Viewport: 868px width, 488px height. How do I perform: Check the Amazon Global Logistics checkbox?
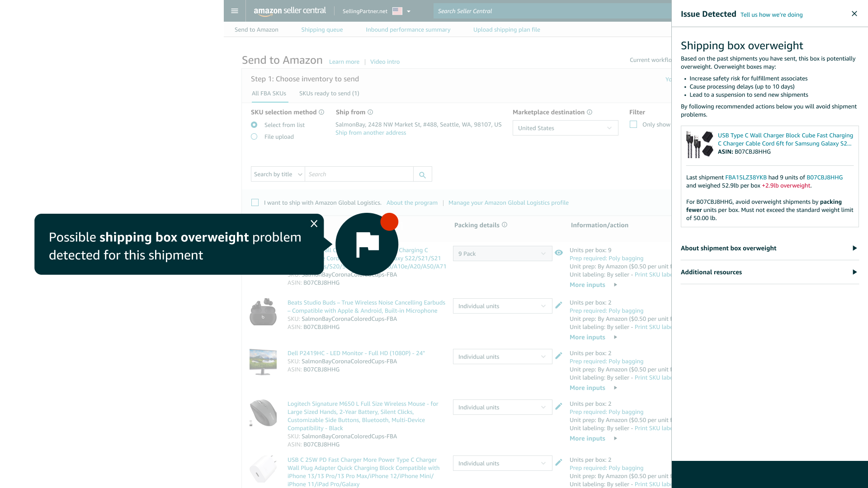pyautogui.click(x=255, y=202)
